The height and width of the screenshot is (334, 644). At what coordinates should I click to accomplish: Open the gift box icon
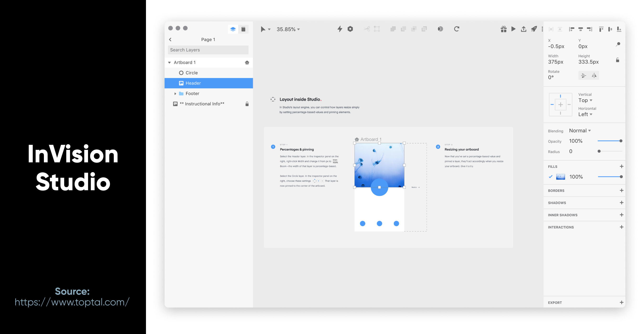[x=504, y=29]
